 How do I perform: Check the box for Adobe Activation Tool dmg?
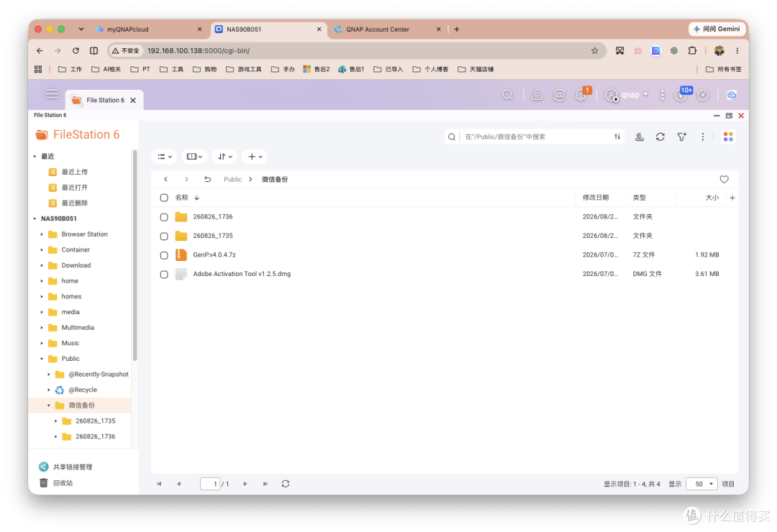164,275
